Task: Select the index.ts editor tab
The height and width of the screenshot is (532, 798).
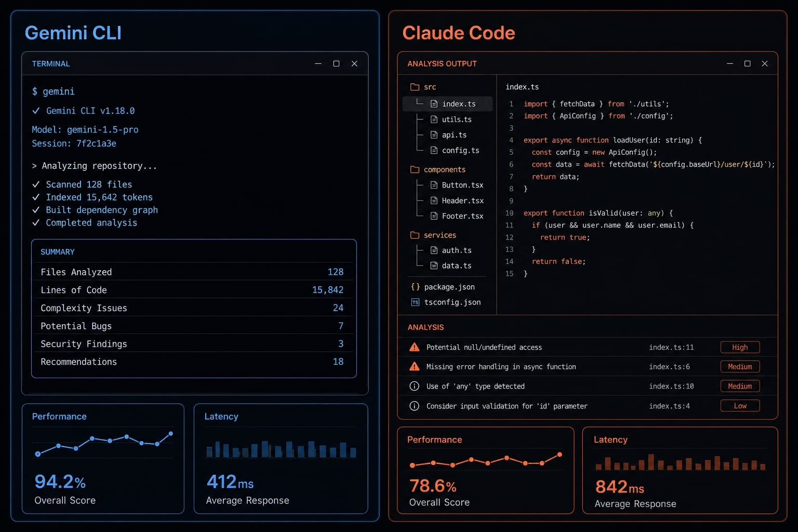Action: (x=522, y=87)
